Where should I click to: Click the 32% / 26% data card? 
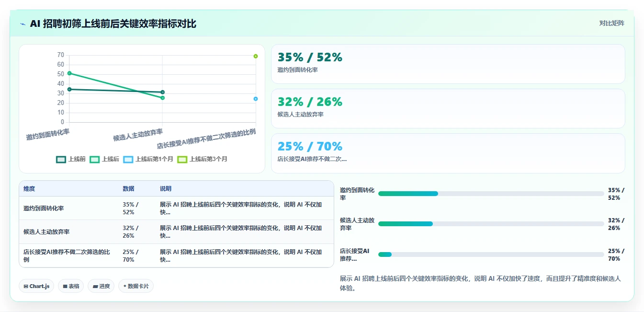coord(448,108)
